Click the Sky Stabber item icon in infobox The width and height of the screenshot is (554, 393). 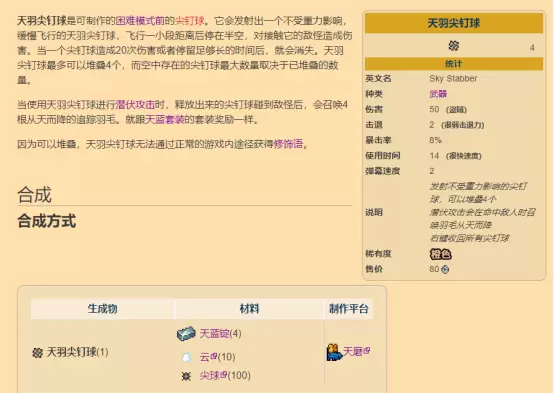pos(453,46)
